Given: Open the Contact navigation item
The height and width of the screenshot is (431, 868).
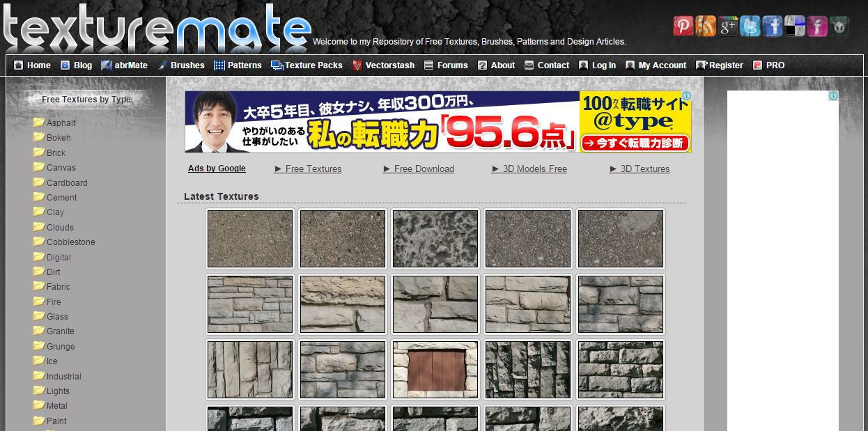Looking at the screenshot, I should 547,65.
